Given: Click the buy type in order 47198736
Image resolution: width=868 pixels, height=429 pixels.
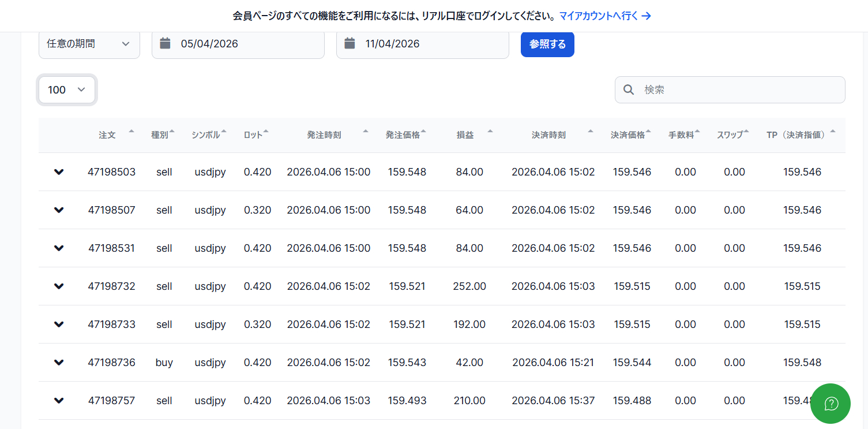Looking at the screenshot, I should (x=164, y=363).
